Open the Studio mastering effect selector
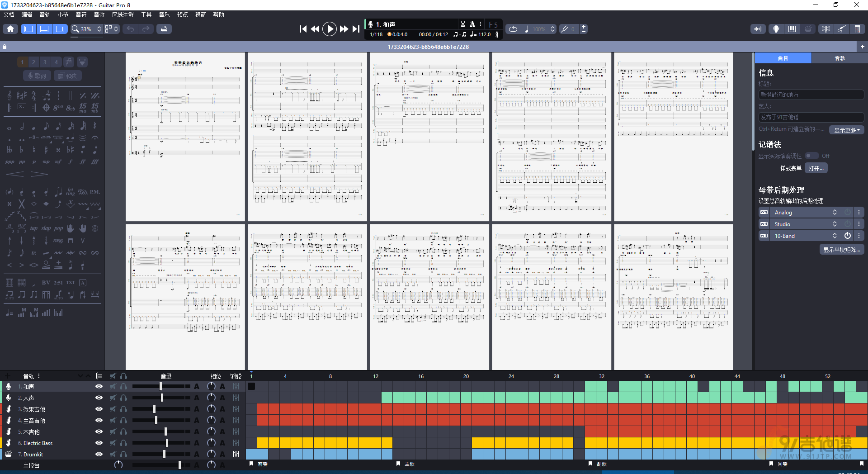868x474 pixels. 805,224
